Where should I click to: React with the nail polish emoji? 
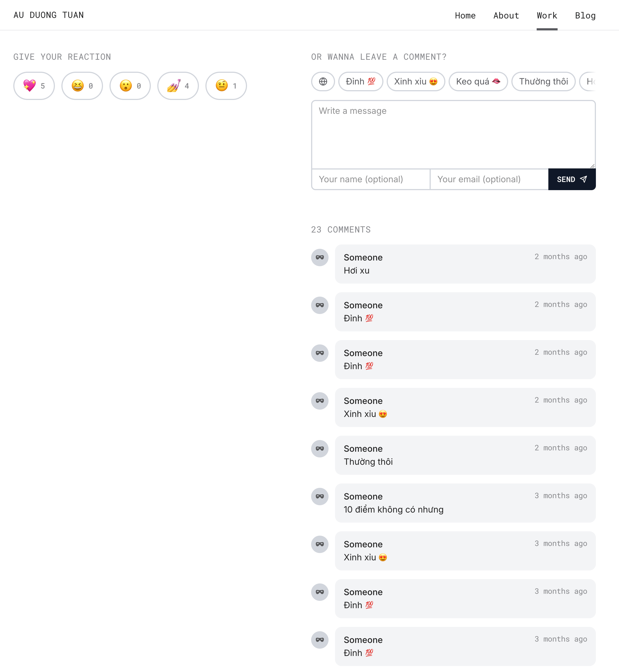coord(178,86)
